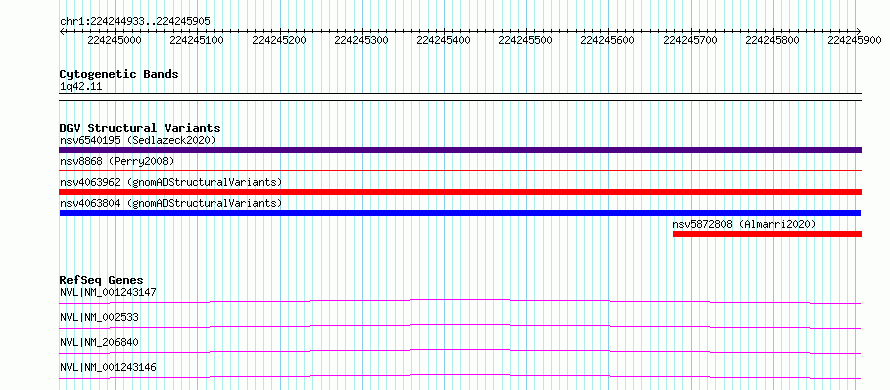Open nsv6540195 (Sedlazeck2020) variant label
Screen dimensions: 890x390
click(138, 140)
